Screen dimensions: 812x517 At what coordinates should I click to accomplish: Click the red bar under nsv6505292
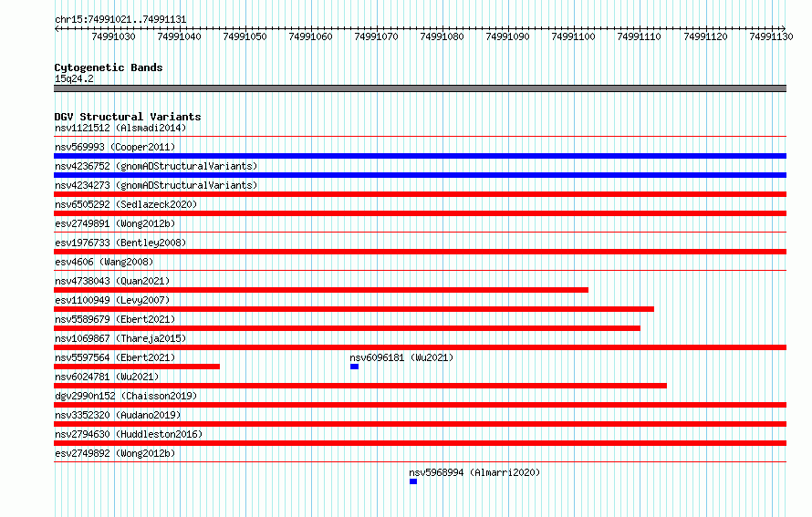(x=420, y=213)
